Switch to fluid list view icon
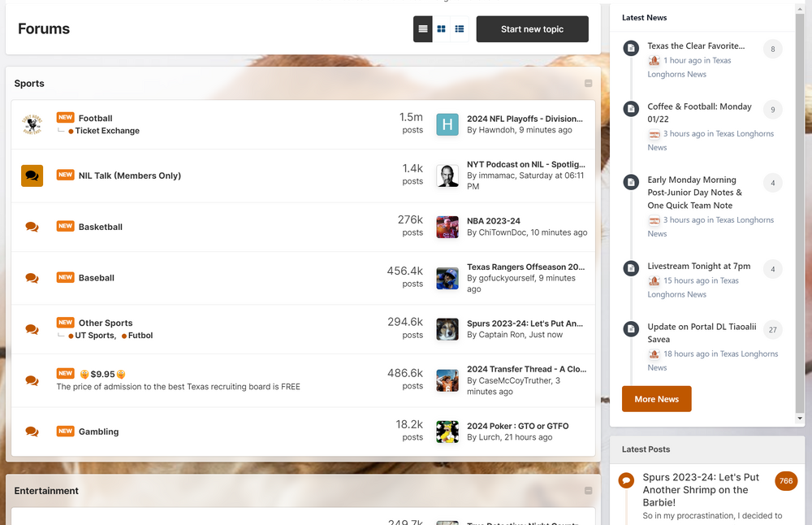Image resolution: width=812 pixels, height=525 pixels. pyautogui.click(x=460, y=29)
